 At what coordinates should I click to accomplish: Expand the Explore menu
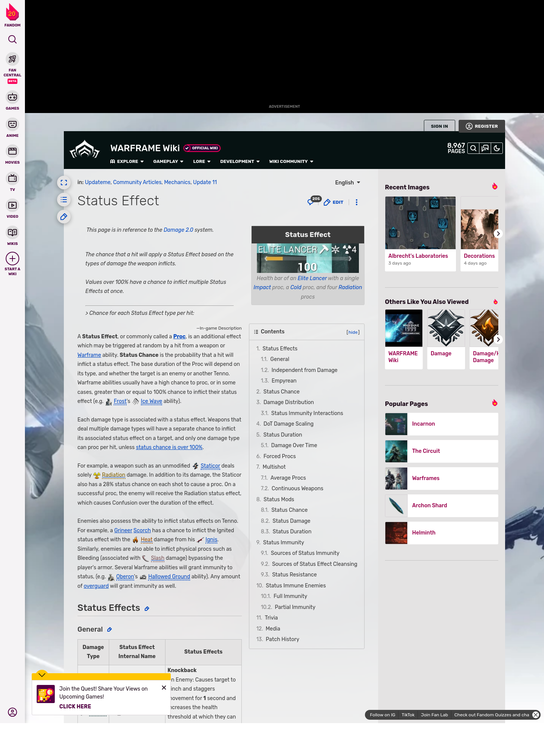click(x=127, y=161)
